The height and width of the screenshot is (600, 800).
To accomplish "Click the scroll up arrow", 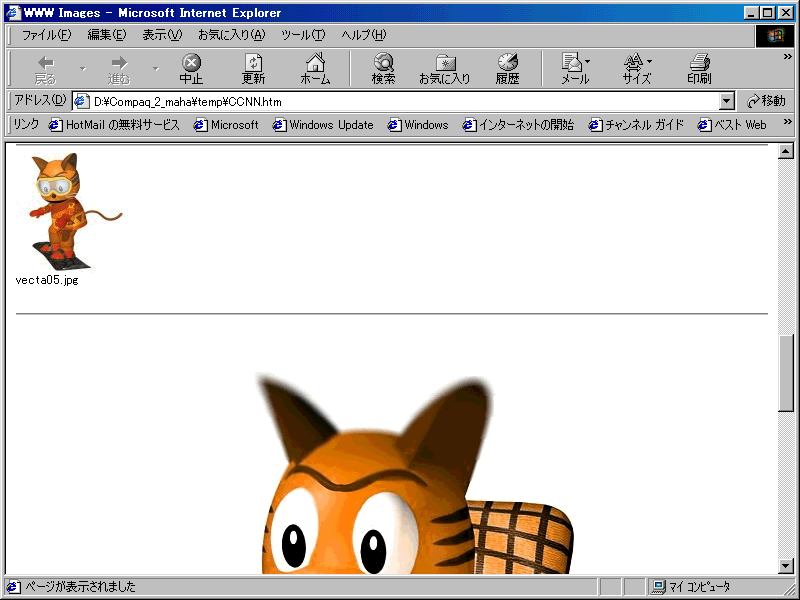I will tap(786, 151).
